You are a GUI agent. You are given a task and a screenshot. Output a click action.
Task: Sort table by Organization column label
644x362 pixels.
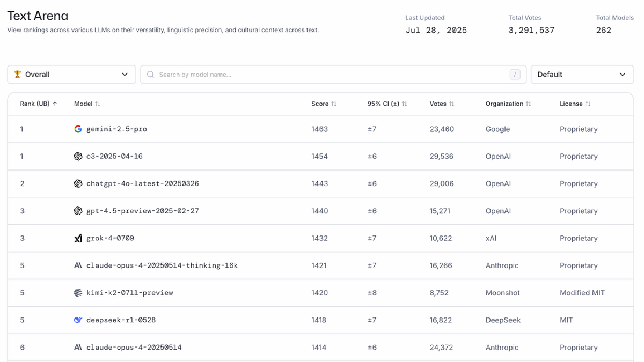click(x=504, y=104)
